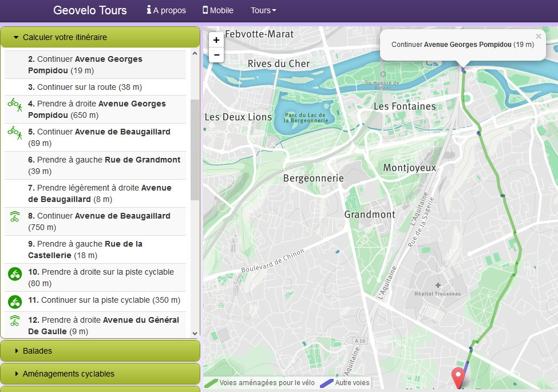Click the cyclist icon beside step 5
558x392 pixels.
point(14,132)
